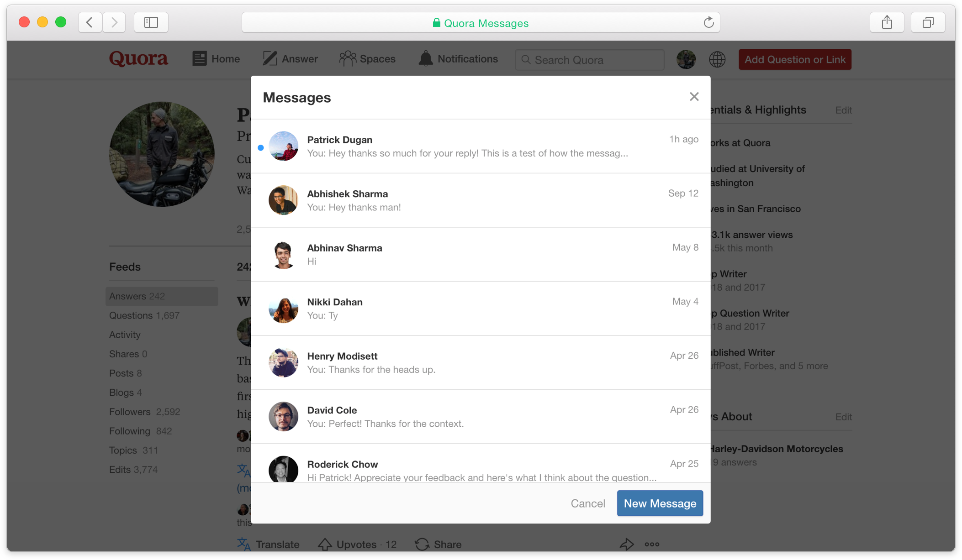Viewport: 962px width, 560px height.
Task: Click the macOS green fullscreen button
Action: [x=61, y=22]
